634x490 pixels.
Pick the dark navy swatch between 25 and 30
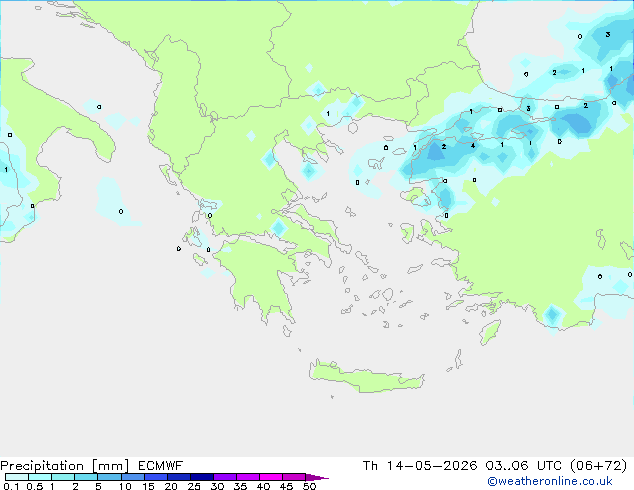pos(201,477)
